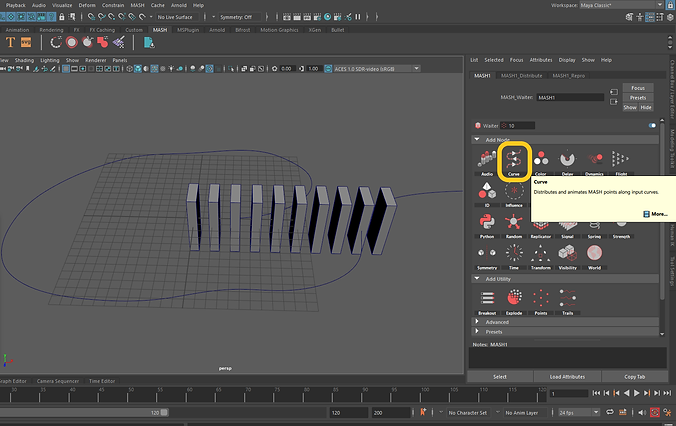676x426 pixels.
Task: Open the More... link in Curve tooltip
Action: tap(655, 214)
